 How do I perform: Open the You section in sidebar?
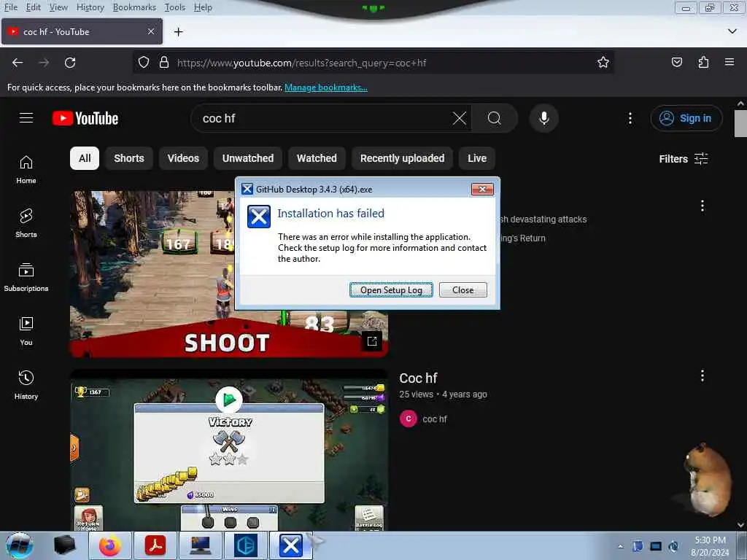tap(26, 331)
